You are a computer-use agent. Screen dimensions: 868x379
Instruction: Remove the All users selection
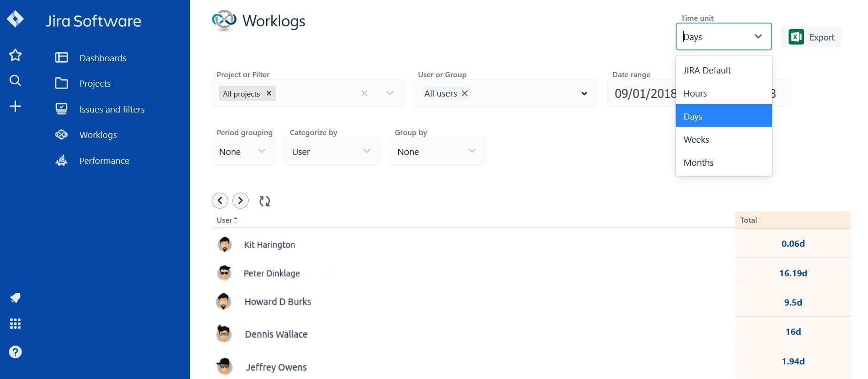click(x=465, y=93)
